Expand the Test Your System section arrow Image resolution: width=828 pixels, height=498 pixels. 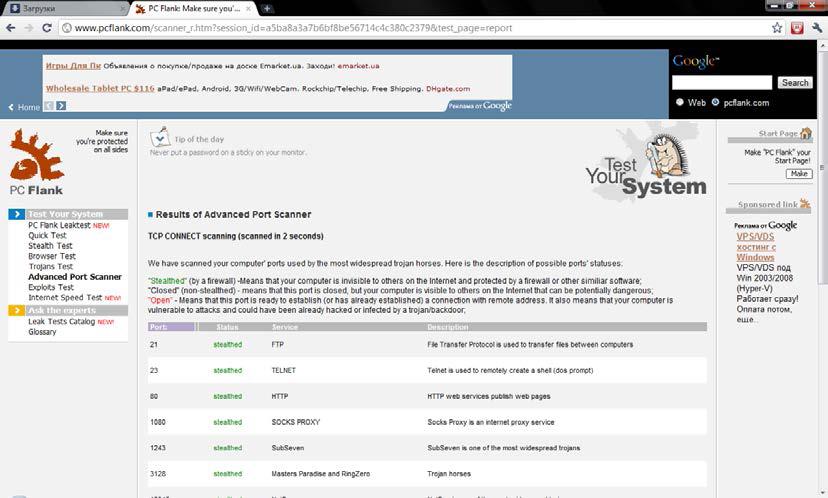click(16, 214)
